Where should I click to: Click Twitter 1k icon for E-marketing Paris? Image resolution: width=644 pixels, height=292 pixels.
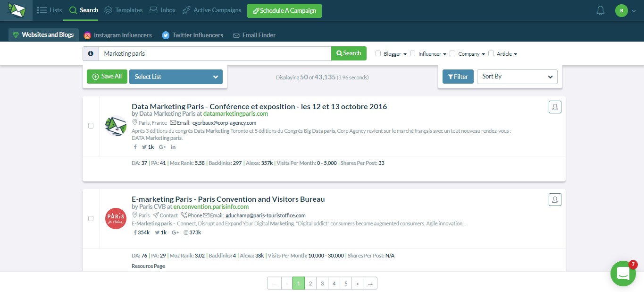[161, 232]
